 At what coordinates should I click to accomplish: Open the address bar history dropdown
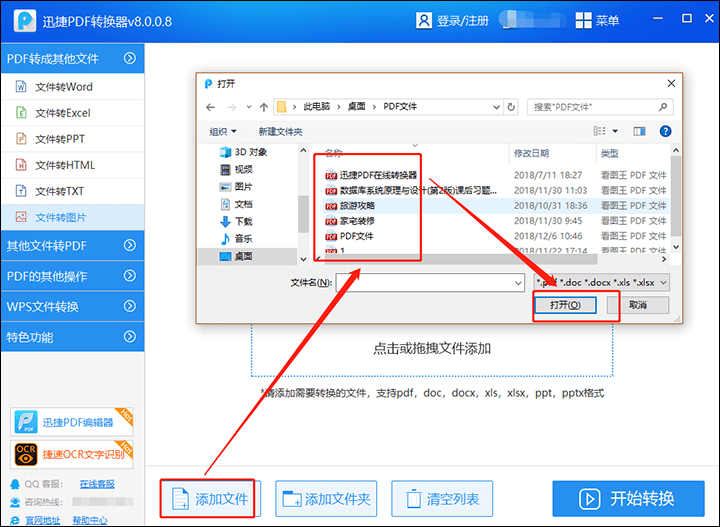(x=496, y=107)
